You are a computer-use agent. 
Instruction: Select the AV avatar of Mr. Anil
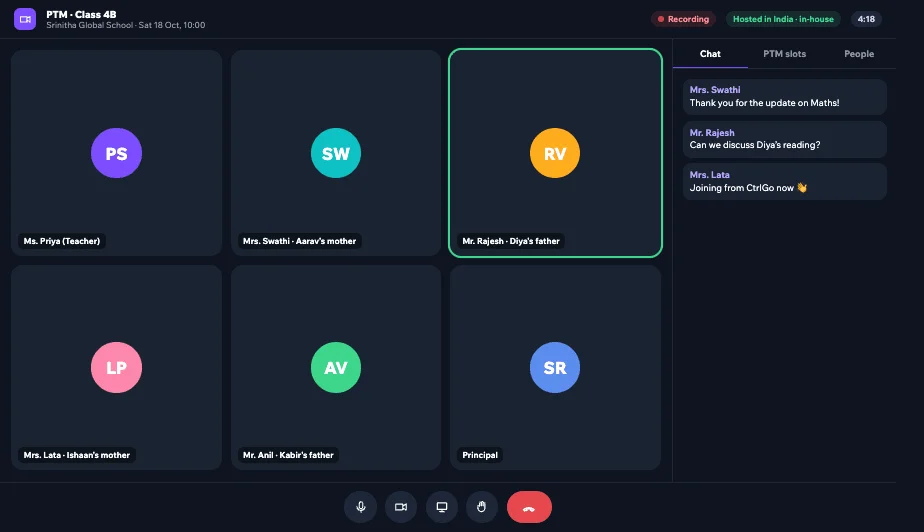(x=336, y=368)
